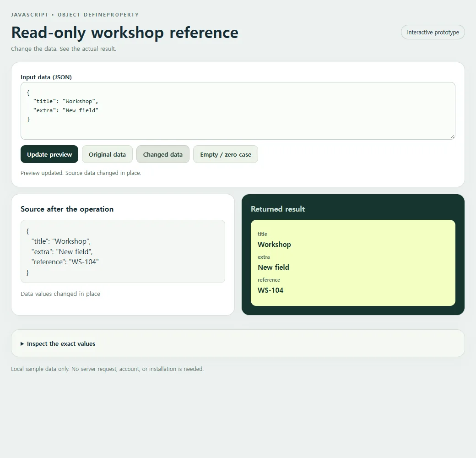
Task: Click the Input data (JSON) label
Action: [x=46, y=77]
